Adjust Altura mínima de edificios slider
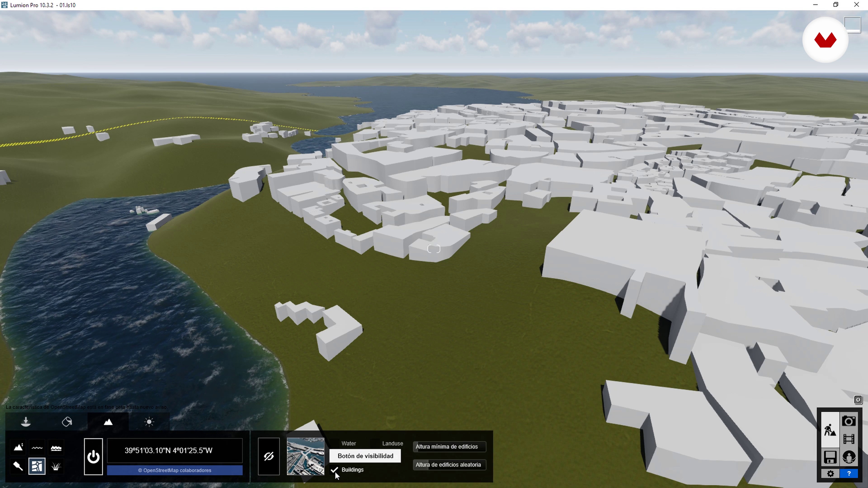The width and height of the screenshot is (868, 488). pos(450,447)
